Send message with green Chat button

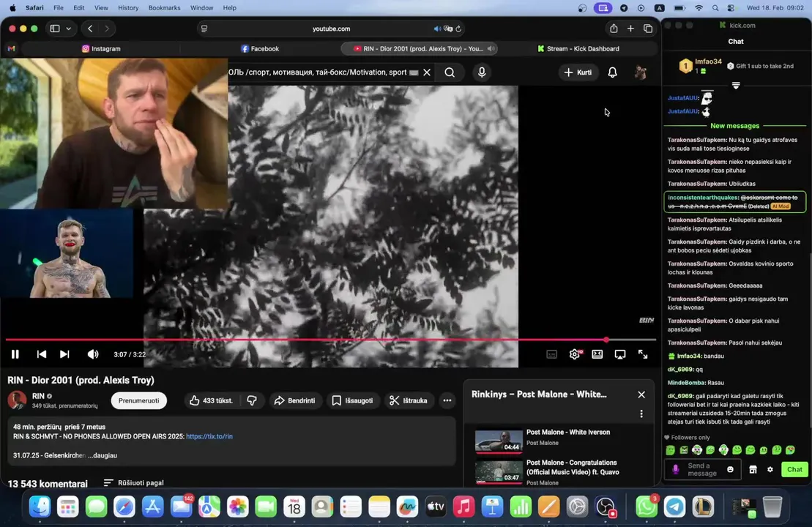click(x=794, y=469)
